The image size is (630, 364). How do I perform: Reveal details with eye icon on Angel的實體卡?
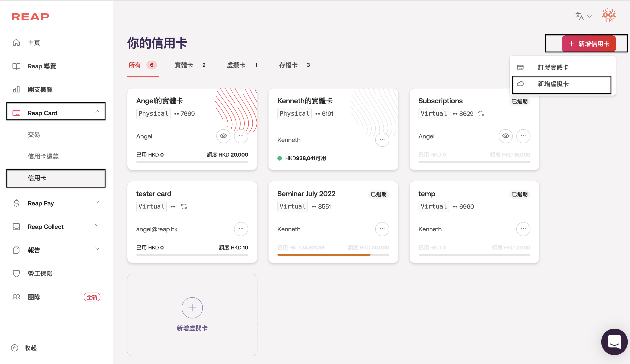(223, 136)
